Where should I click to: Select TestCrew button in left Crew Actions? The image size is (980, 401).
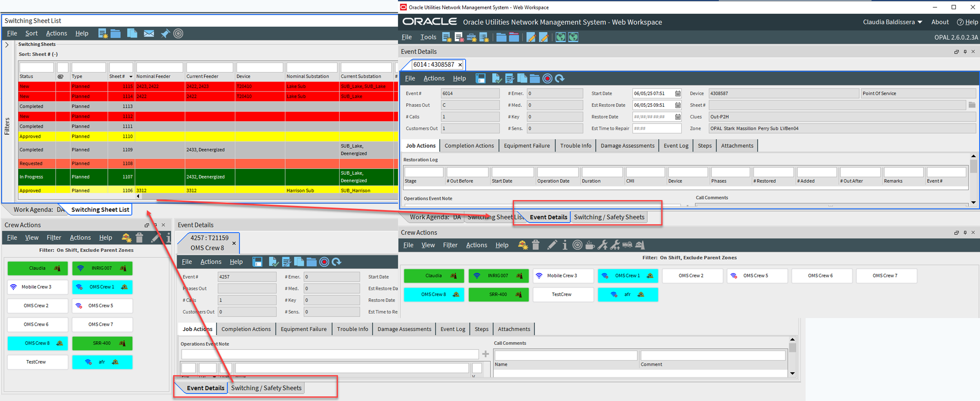(x=37, y=362)
